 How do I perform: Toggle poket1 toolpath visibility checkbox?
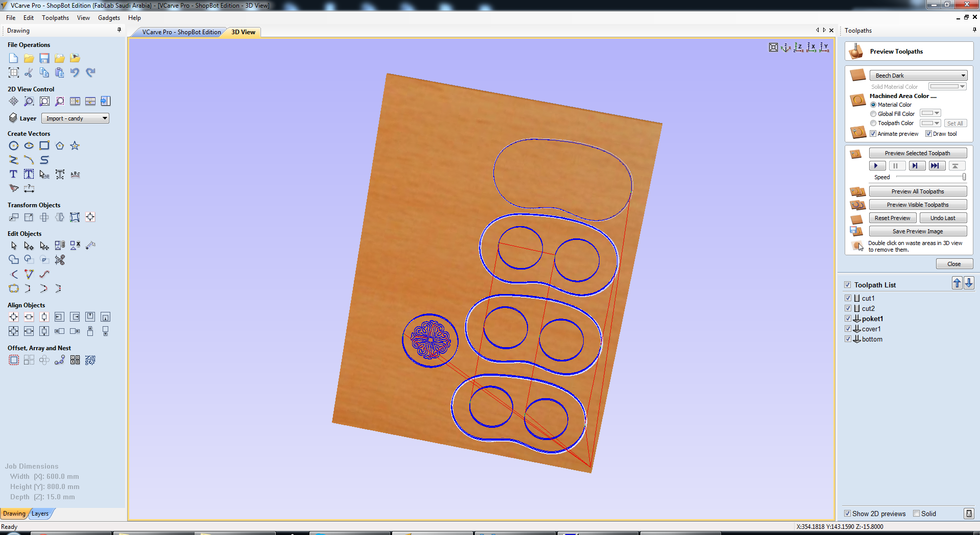click(848, 319)
